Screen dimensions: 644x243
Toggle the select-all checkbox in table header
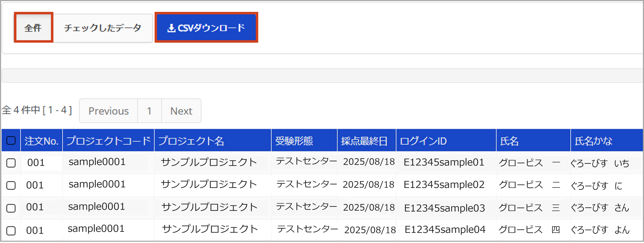coord(11,141)
